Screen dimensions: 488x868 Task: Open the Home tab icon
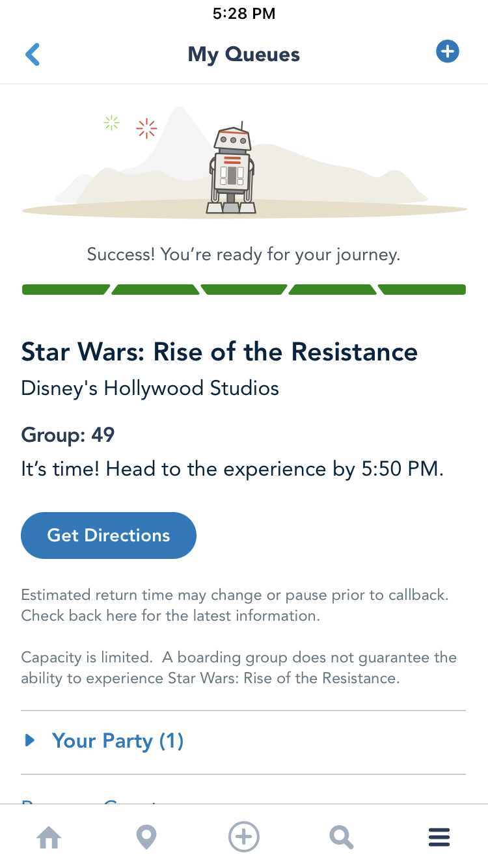(x=49, y=837)
